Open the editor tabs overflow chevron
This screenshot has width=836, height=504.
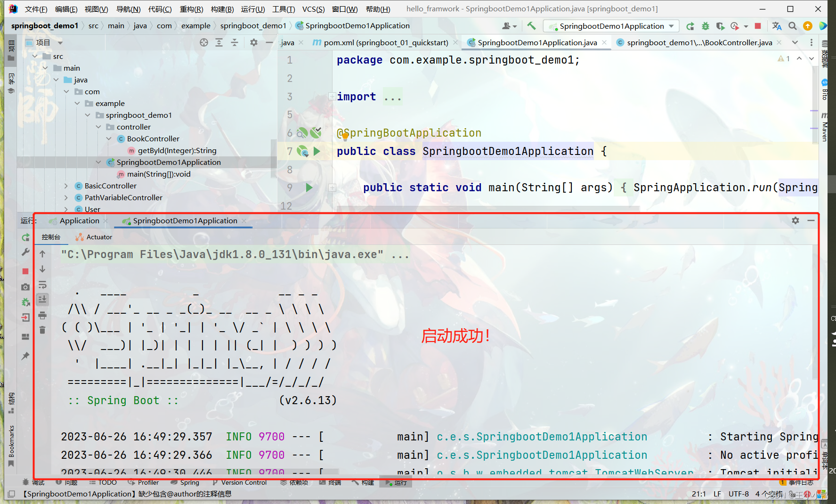point(795,42)
